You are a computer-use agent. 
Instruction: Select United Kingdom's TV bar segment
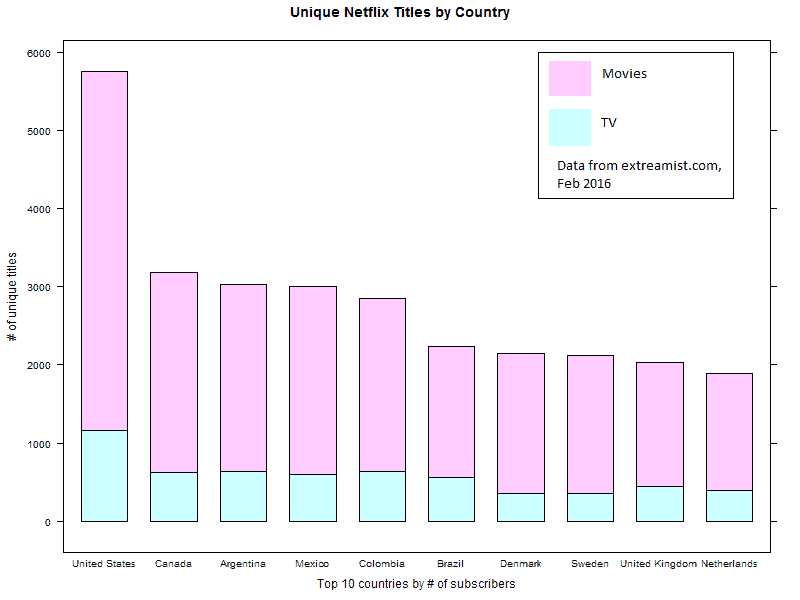(x=660, y=504)
